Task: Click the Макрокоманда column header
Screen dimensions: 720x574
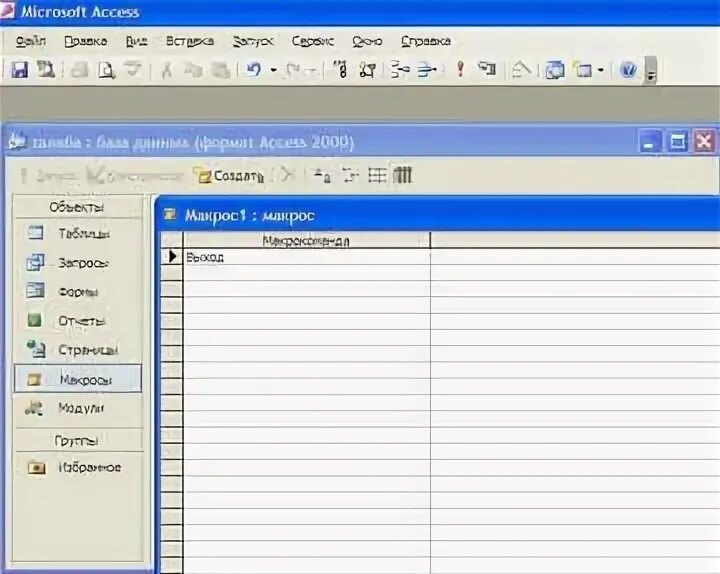Action: click(307, 241)
